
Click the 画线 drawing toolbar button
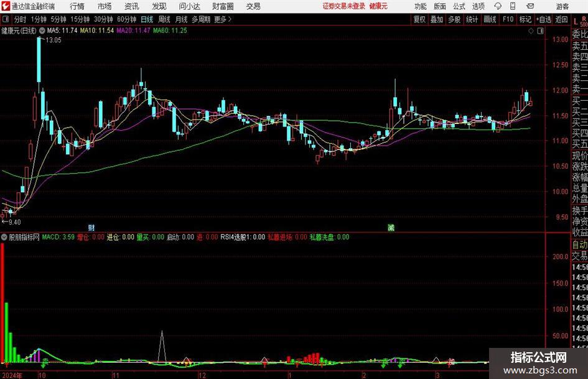(x=490, y=19)
